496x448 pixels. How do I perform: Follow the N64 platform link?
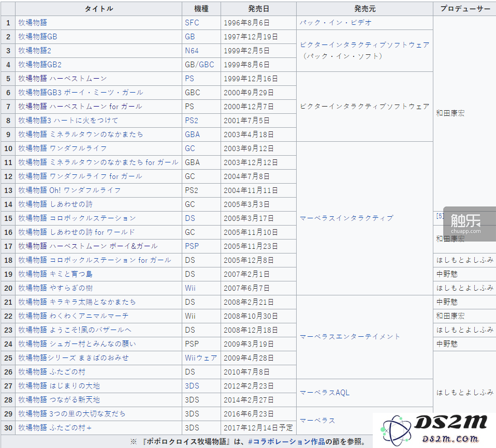[x=192, y=51]
